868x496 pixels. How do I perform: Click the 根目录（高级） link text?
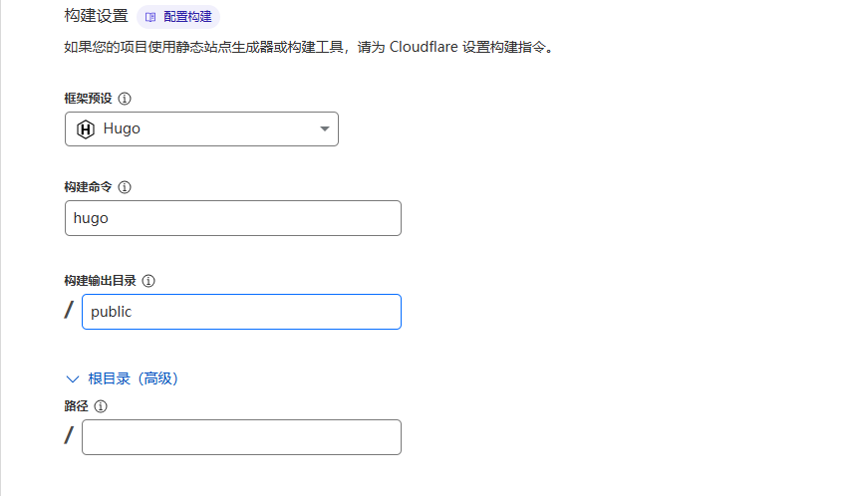coord(133,378)
